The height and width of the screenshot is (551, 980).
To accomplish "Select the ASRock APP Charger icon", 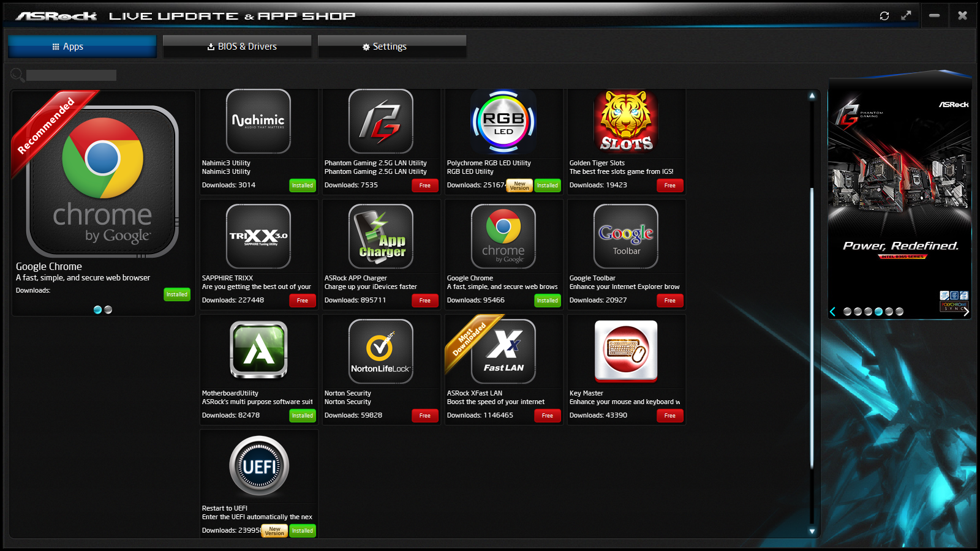I will [381, 236].
